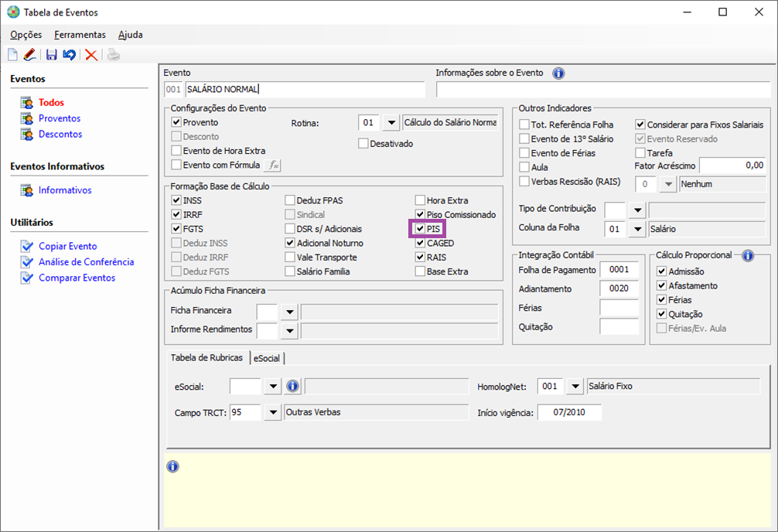The width and height of the screenshot is (778, 532).
Task: Open the Opções menu
Action: click(x=26, y=35)
